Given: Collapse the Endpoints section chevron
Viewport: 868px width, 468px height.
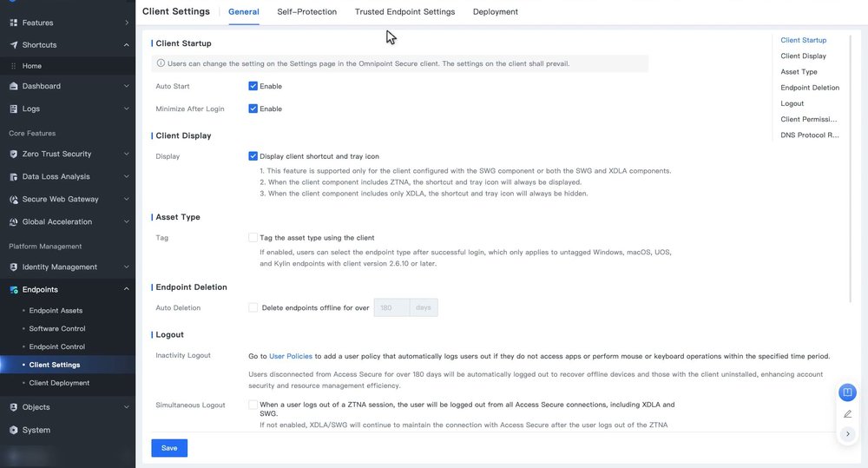Looking at the screenshot, I should pyautogui.click(x=127, y=290).
